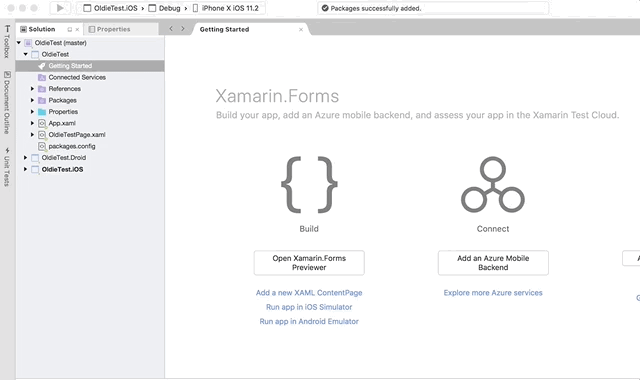This screenshot has width=640, height=380.
Task: Follow the Run app in iOS Simulator link
Action: pos(309,307)
